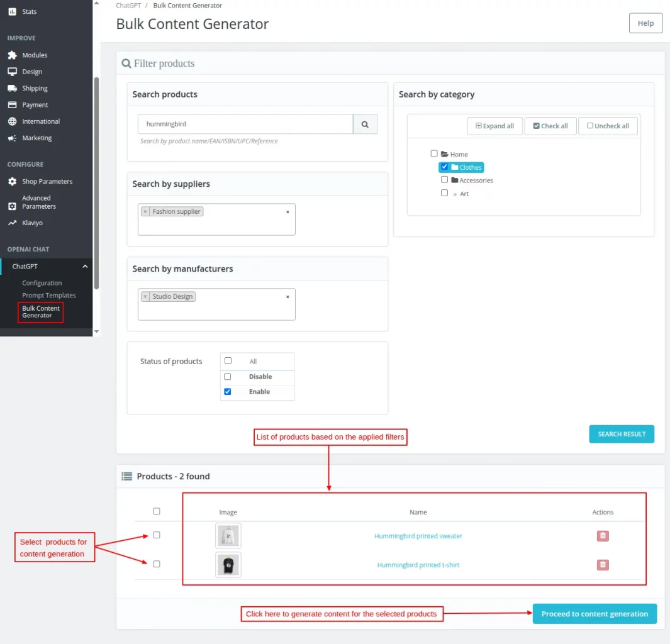Click the International globe icon

click(13, 121)
